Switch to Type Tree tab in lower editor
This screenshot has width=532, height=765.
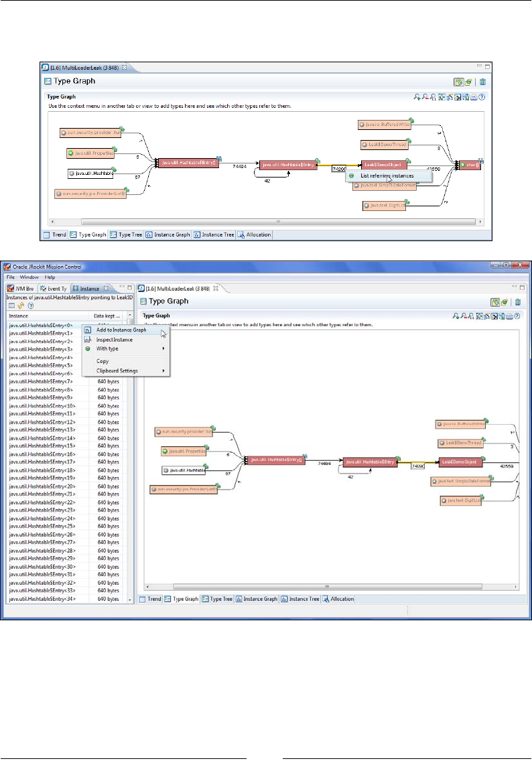pyautogui.click(x=217, y=599)
